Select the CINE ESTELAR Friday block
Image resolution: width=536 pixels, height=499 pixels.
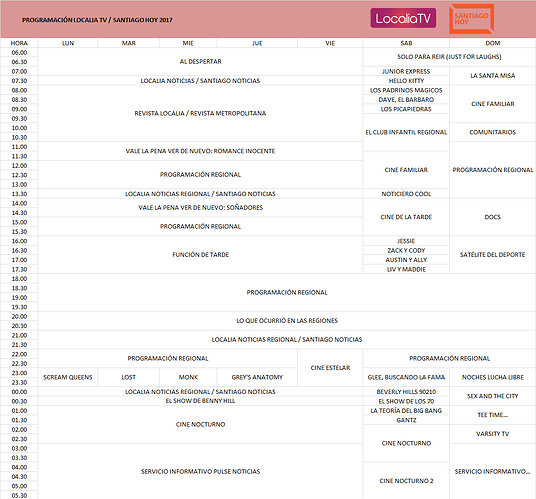(x=330, y=368)
